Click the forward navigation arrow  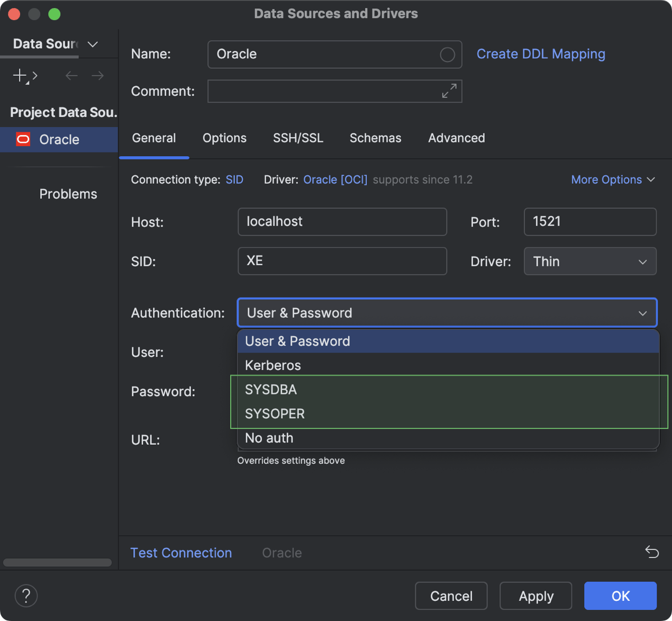coord(97,76)
